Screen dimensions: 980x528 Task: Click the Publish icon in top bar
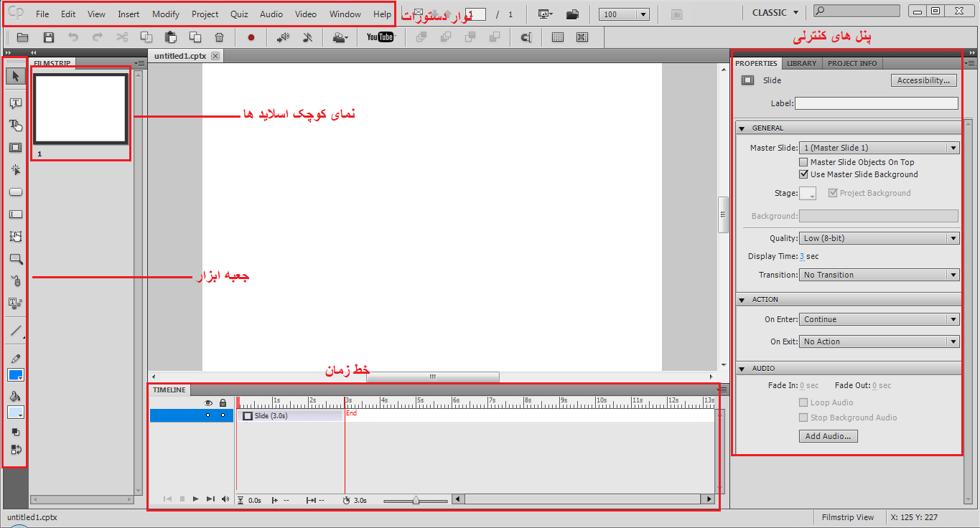[x=572, y=14]
